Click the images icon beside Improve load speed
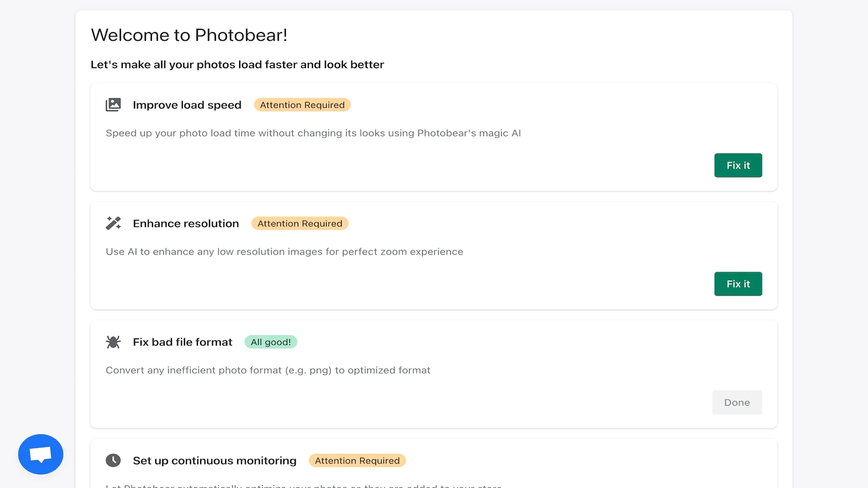The image size is (868, 488). pyautogui.click(x=113, y=105)
